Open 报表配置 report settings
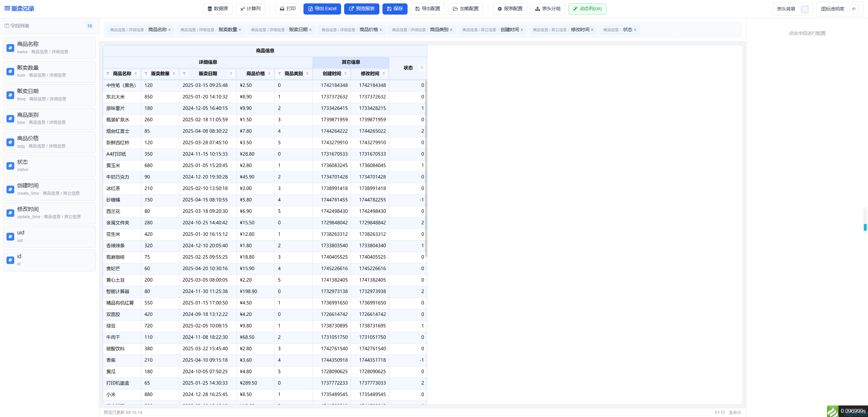Screen dimensions: 868x417 coord(510,9)
